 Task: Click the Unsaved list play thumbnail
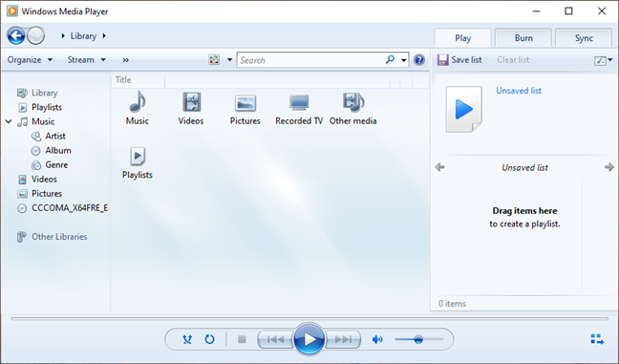[x=464, y=109]
